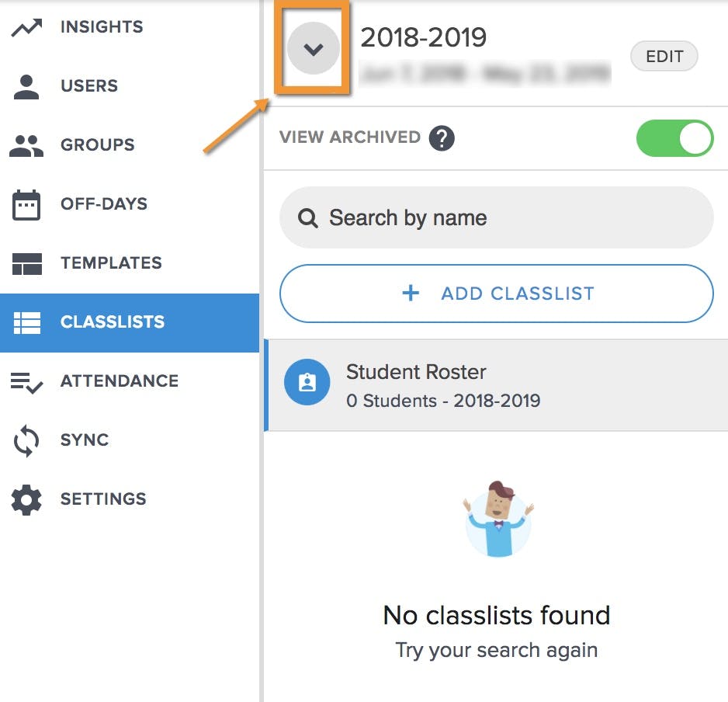Go to the Attendance menu label
The width and height of the screenshot is (728, 702).
120,381
